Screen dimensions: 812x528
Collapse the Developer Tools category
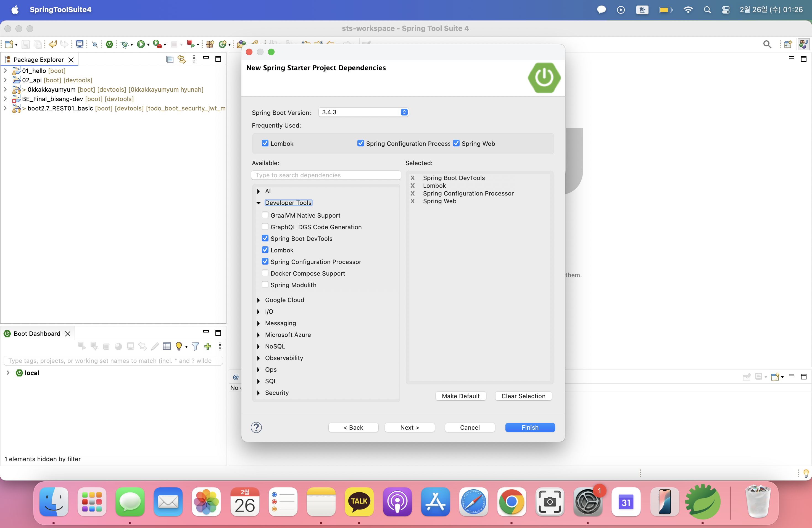tap(259, 203)
